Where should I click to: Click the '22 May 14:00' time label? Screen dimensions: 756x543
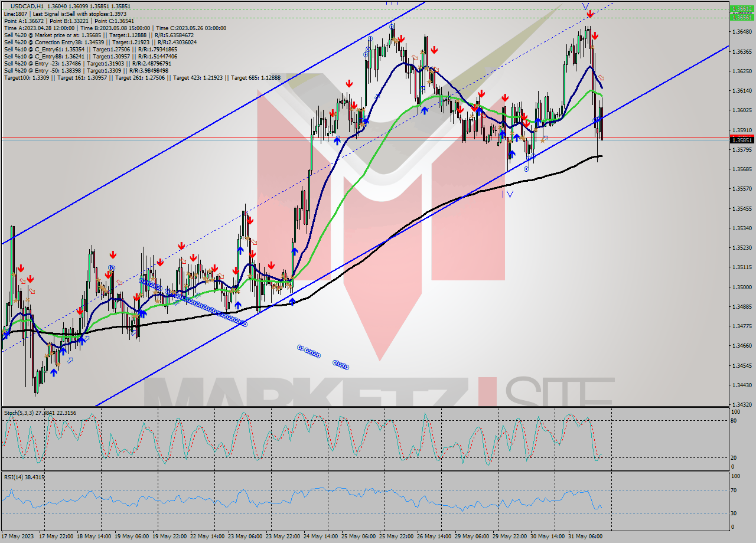pyautogui.click(x=207, y=536)
